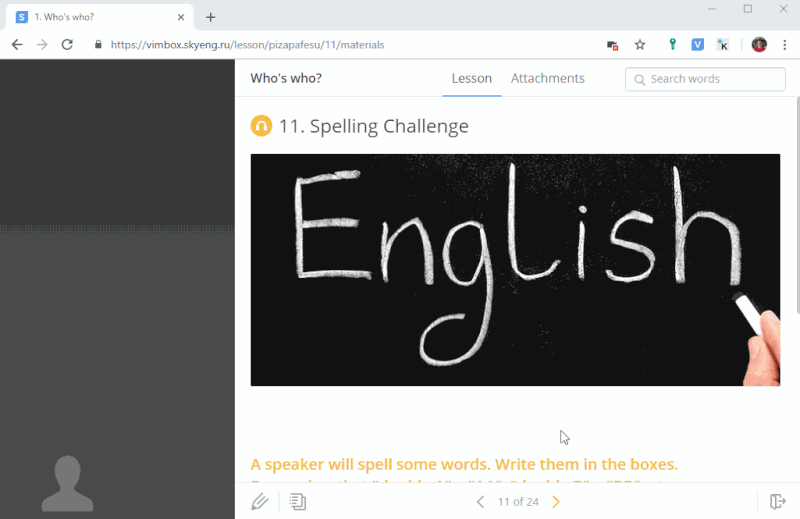Click the search magnifier icon
800x519 pixels.
[x=639, y=80]
